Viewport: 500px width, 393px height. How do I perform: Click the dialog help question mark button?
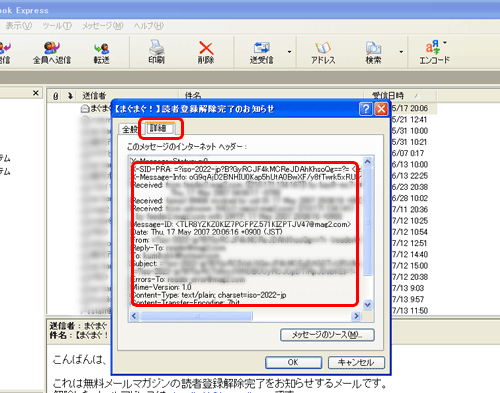tap(366, 109)
